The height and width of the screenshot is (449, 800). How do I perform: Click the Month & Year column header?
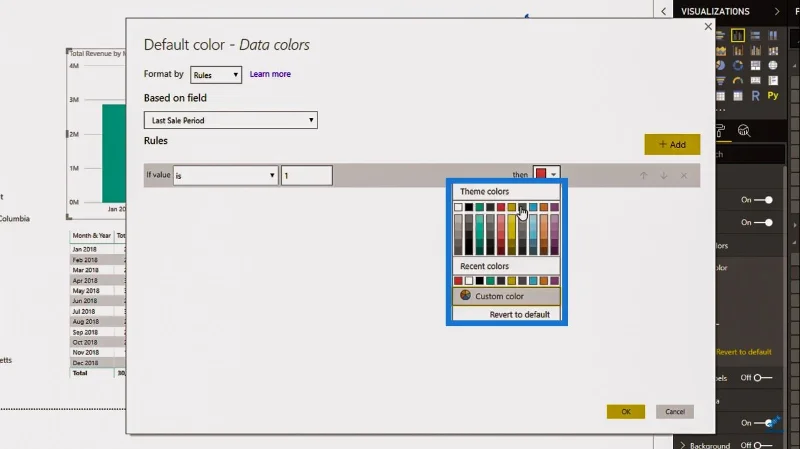tap(92, 236)
